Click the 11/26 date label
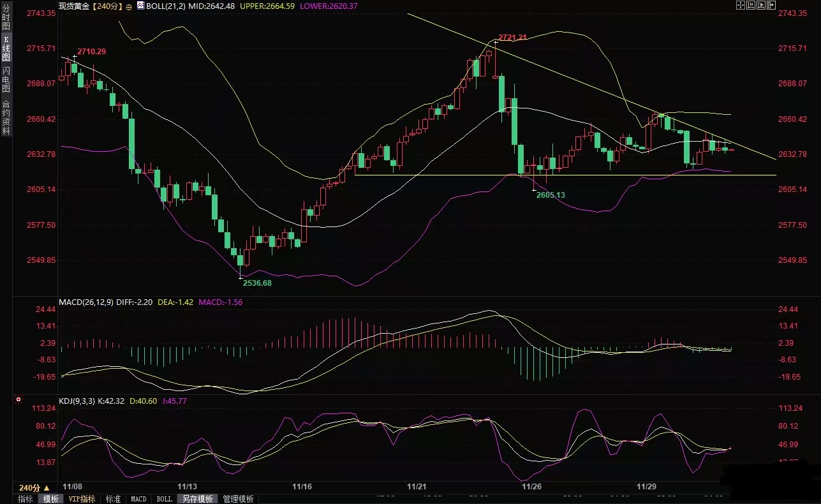Viewport: 821px width, 504px height. (531, 486)
